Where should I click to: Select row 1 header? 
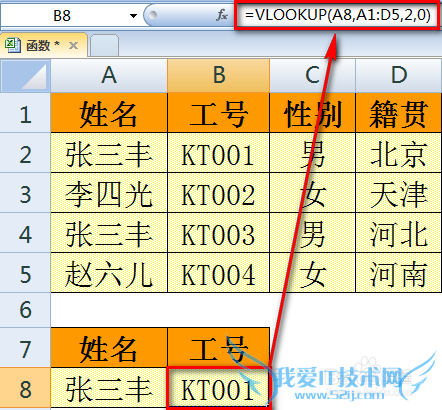coord(25,113)
